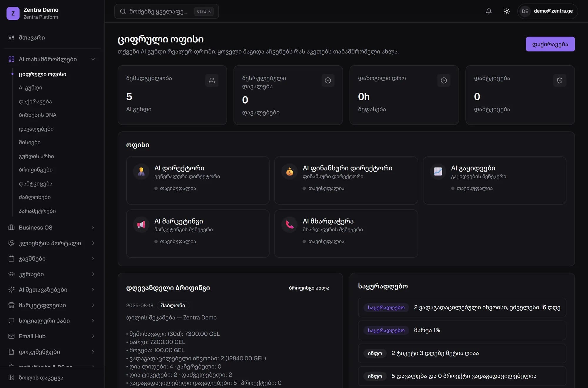Click the sidebar collapse panel icon
588x388 pixels.
(x=11, y=378)
